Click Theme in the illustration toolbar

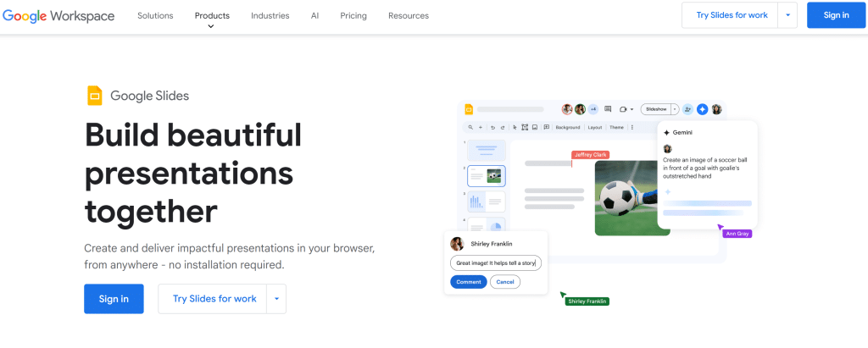tap(617, 127)
